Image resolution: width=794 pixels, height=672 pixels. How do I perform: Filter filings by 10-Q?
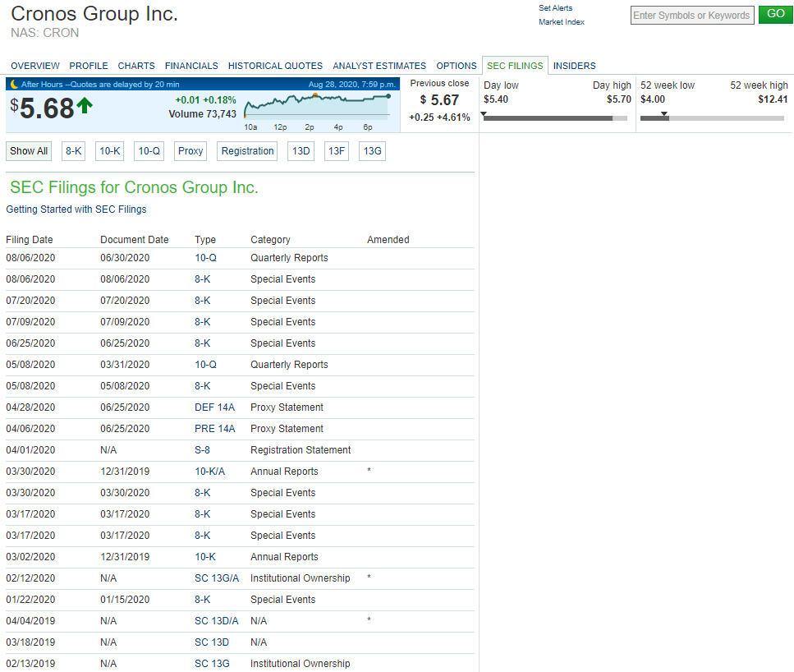click(x=149, y=151)
